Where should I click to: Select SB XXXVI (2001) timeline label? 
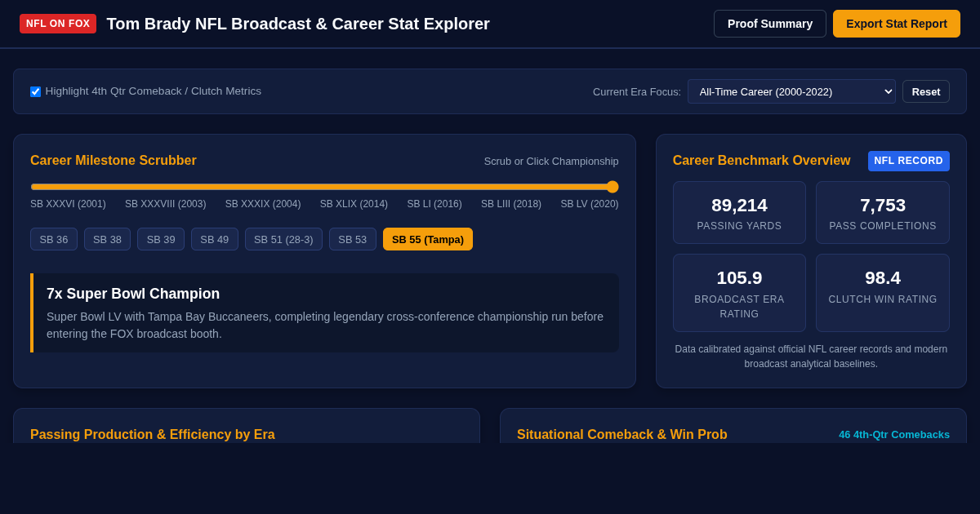68,204
